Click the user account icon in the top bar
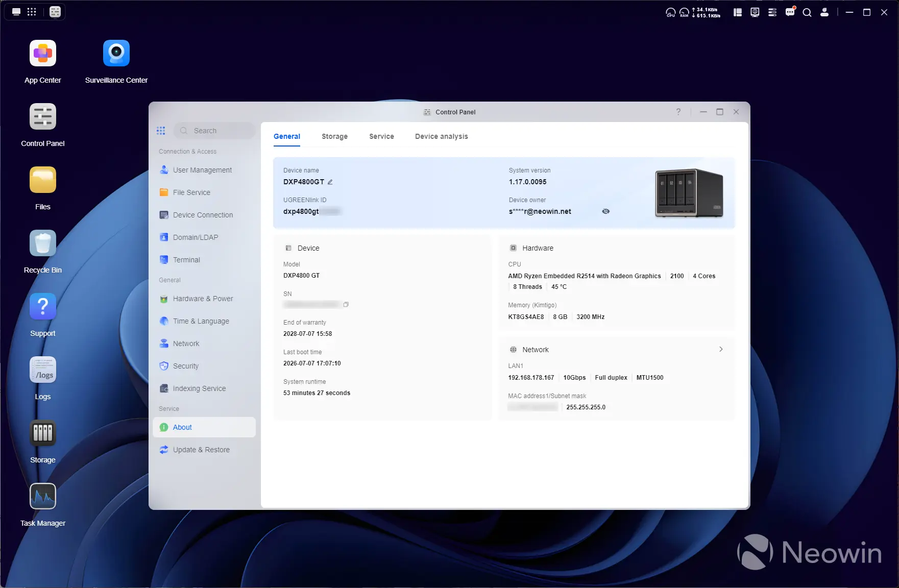The image size is (899, 588). (824, 12)
